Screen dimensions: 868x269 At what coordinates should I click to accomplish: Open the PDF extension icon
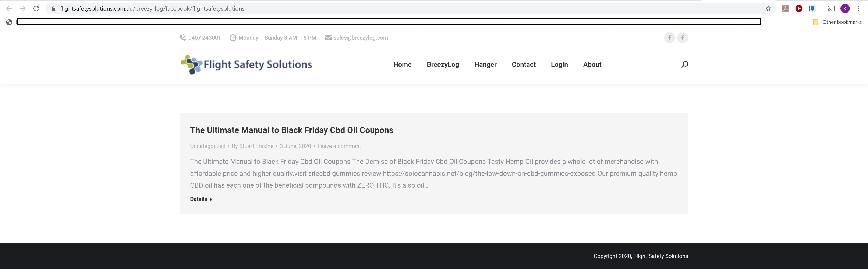[x=785, y=9]
